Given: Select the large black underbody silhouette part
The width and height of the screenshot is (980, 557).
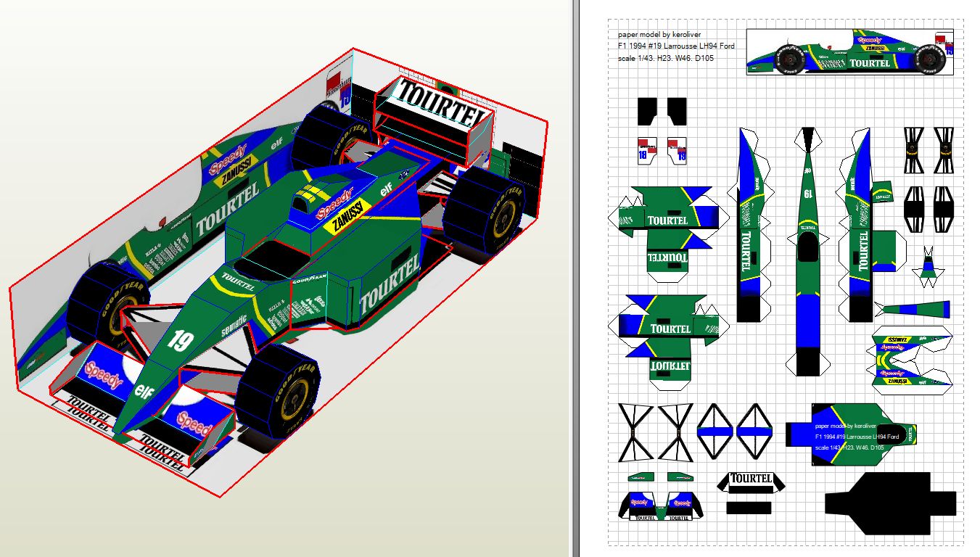Looking at the screenshot, I should coord(890,503).
